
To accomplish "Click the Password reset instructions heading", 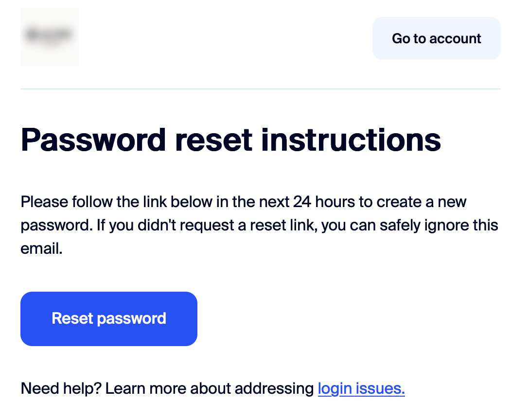I will coord(230,140).
